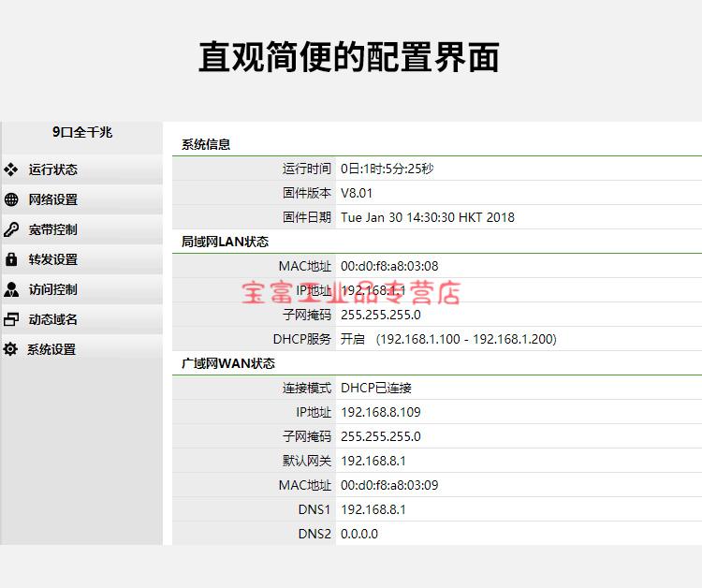
Task: Click the 连接模式 label
Action: click(307, 388)
